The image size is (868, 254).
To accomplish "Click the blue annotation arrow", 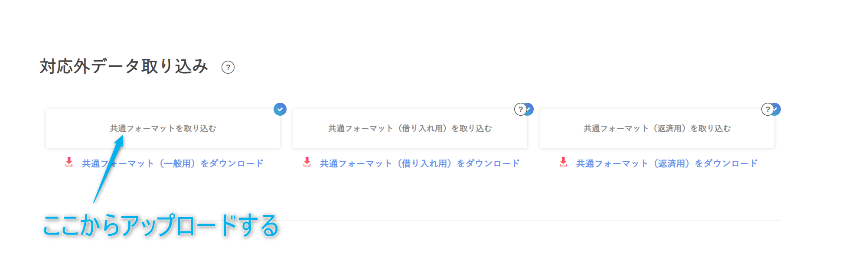I will point(109,169).
